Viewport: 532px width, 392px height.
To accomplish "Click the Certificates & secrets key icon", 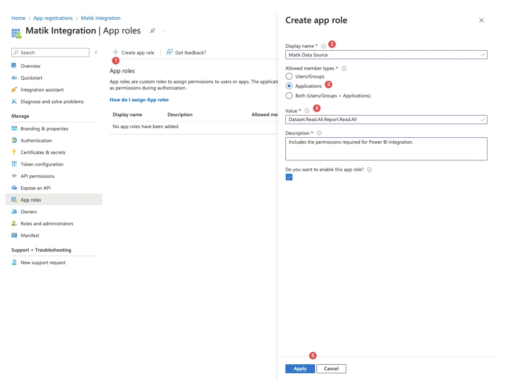I will [14, 152].
